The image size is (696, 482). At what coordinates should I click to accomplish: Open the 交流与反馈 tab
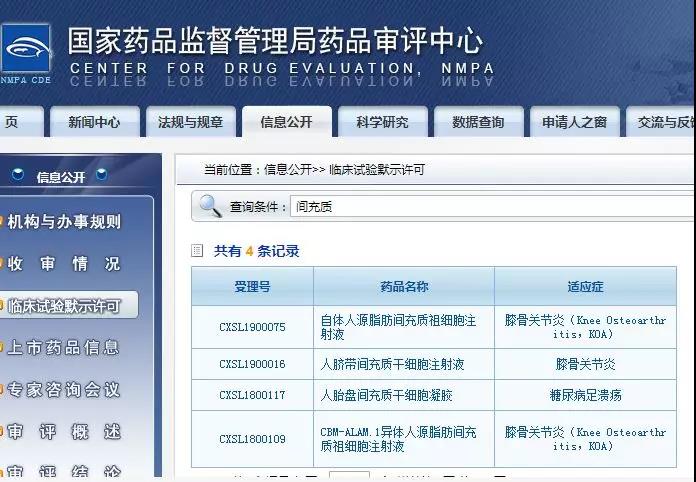[661, 122]
